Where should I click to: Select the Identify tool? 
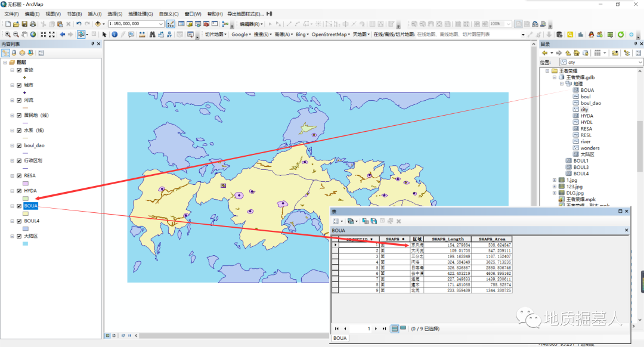tap(114, 35)
